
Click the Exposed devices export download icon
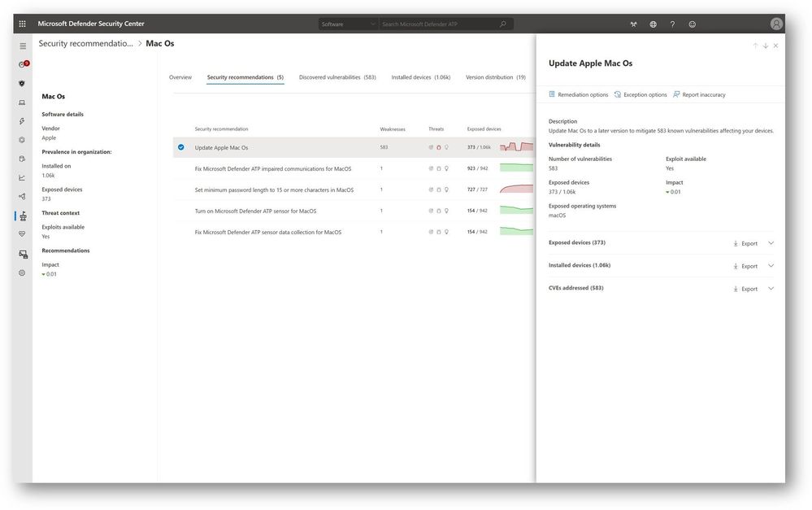coord(736,243)
